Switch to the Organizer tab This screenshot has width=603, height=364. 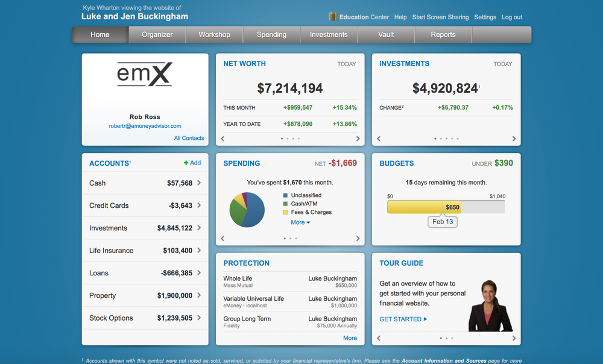pyautogui.click(x=157, y=35)
